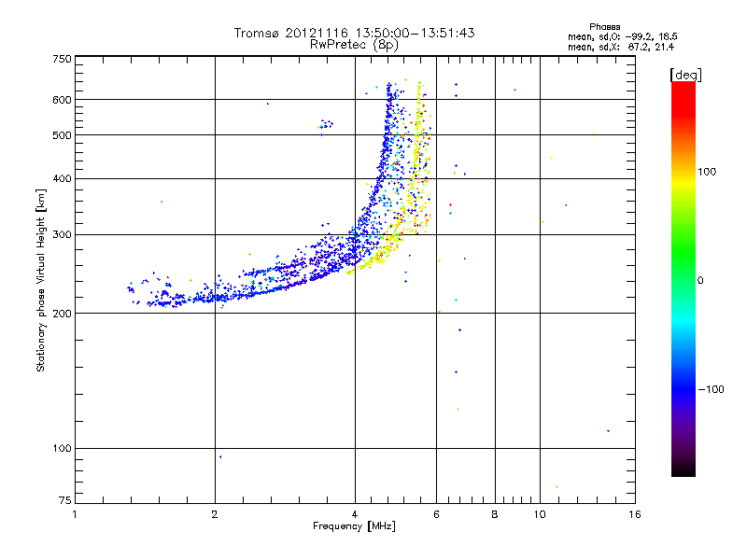Click the '750' tick label on the height axis
The width and height of the screenshot is (747, 560).
[x=62, y=59]
